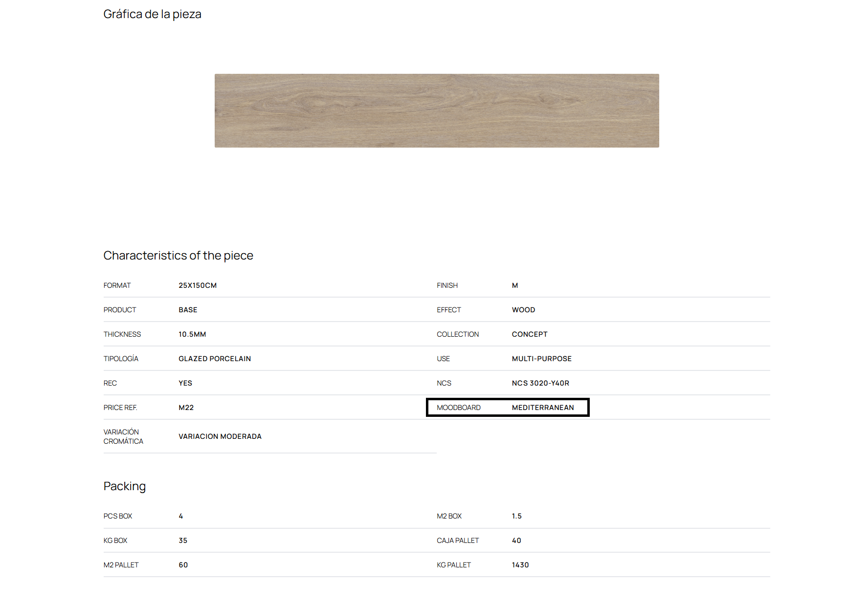This screenshot has width=868, height=605.
Task: Select the YES value for REC
Action: click(185, 383)
